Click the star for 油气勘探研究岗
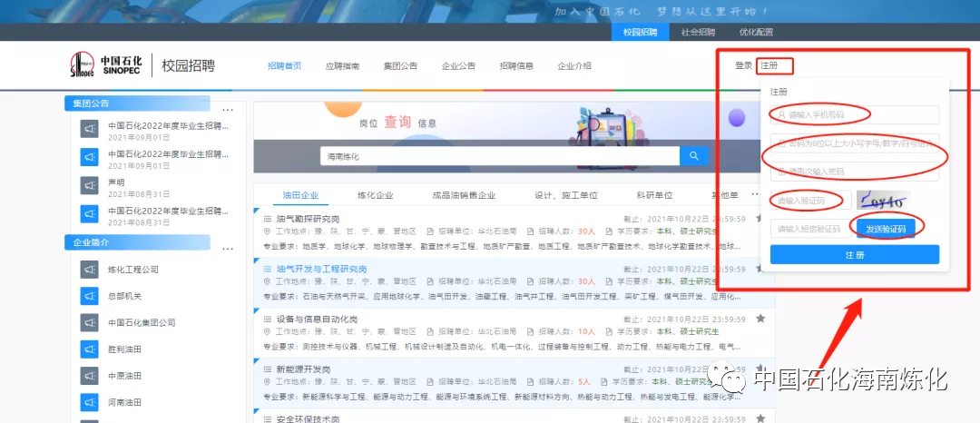Viewport: 980px width, 423px height. pyautogui.click(x=760, y=219)
